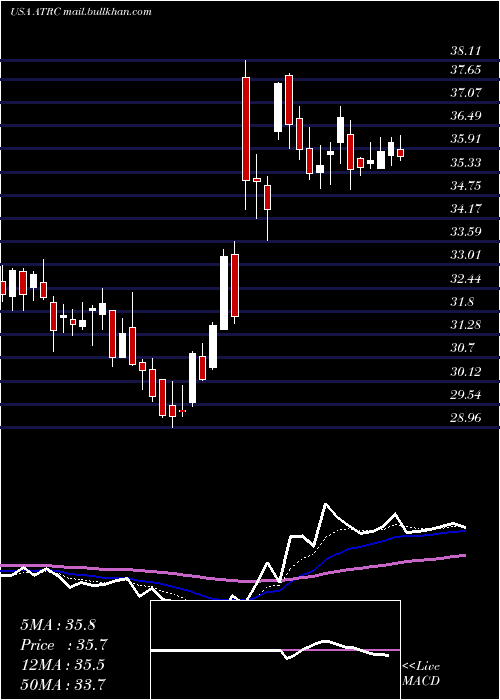This screenshot has height=700, width=500.
Task: Click the last red candlestick near 35.7
Action: tap(400, 153)
